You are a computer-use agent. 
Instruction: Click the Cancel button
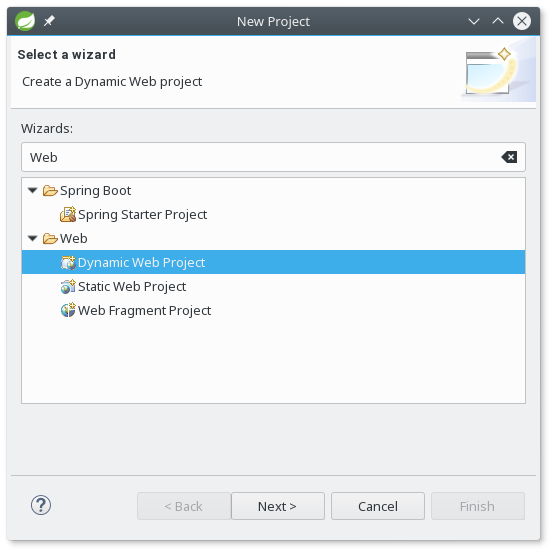pos(378,506)
